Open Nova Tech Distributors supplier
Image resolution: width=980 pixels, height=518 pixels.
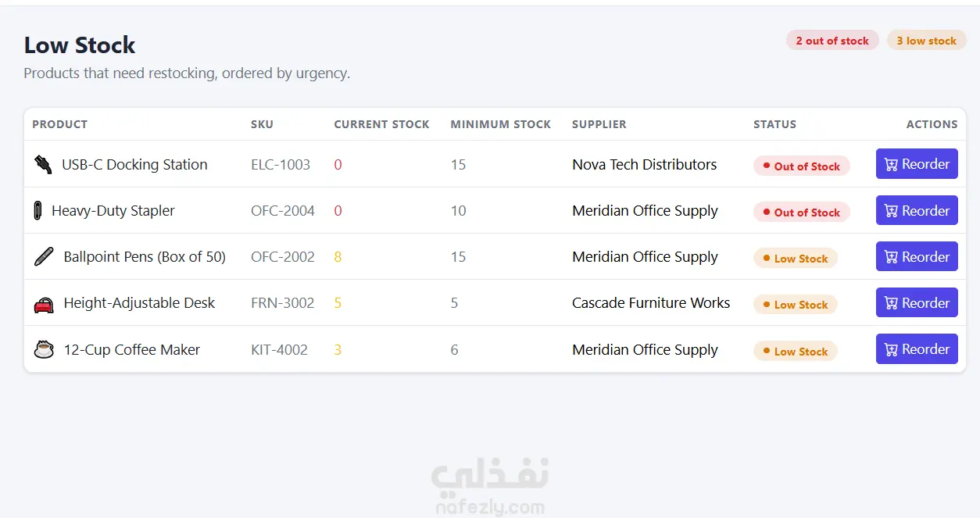[x=644, y=164]
